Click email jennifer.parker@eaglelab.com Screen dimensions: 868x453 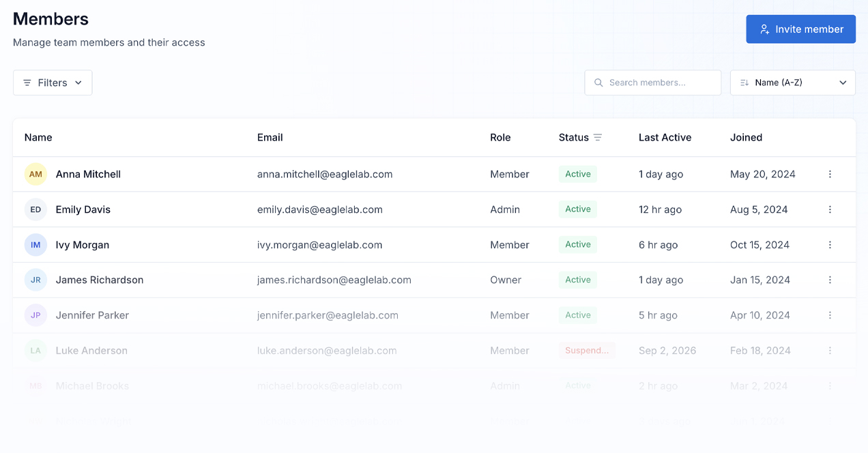pos(328,315)
